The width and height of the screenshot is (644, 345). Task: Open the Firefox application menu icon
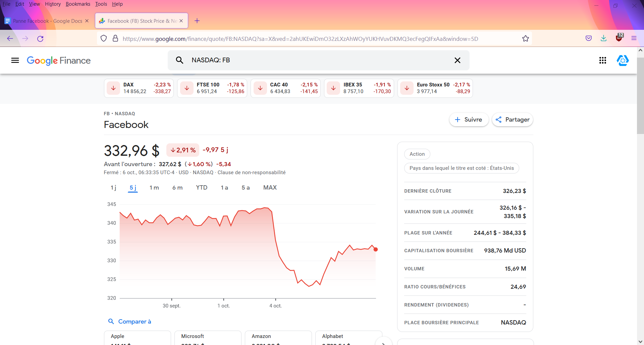tap(634, 38)
